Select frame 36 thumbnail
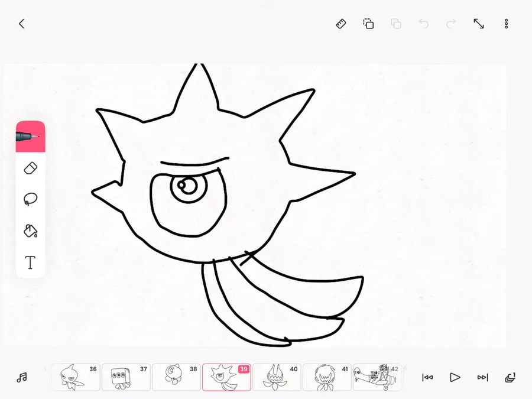Viewport: 532px width, 399px height. 76,377
